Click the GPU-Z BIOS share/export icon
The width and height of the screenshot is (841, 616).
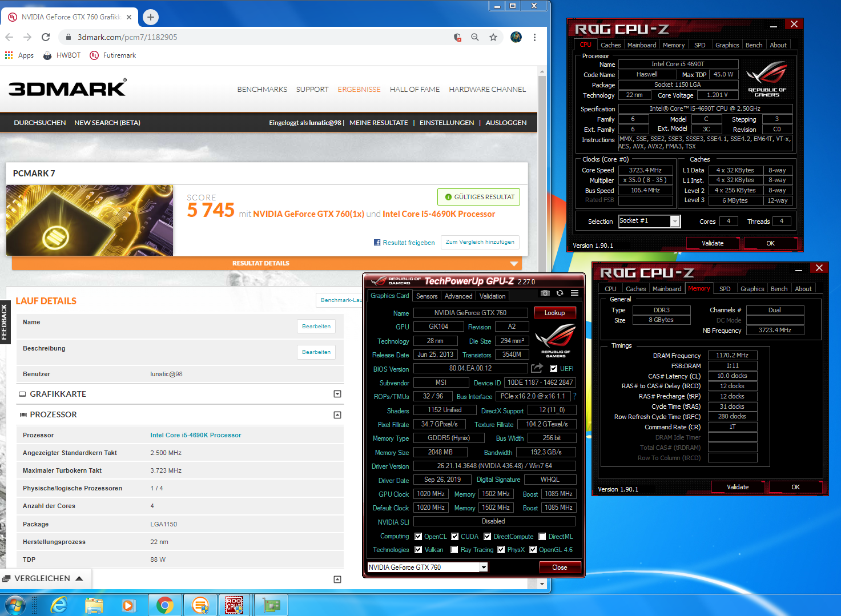tap(537, 368)
